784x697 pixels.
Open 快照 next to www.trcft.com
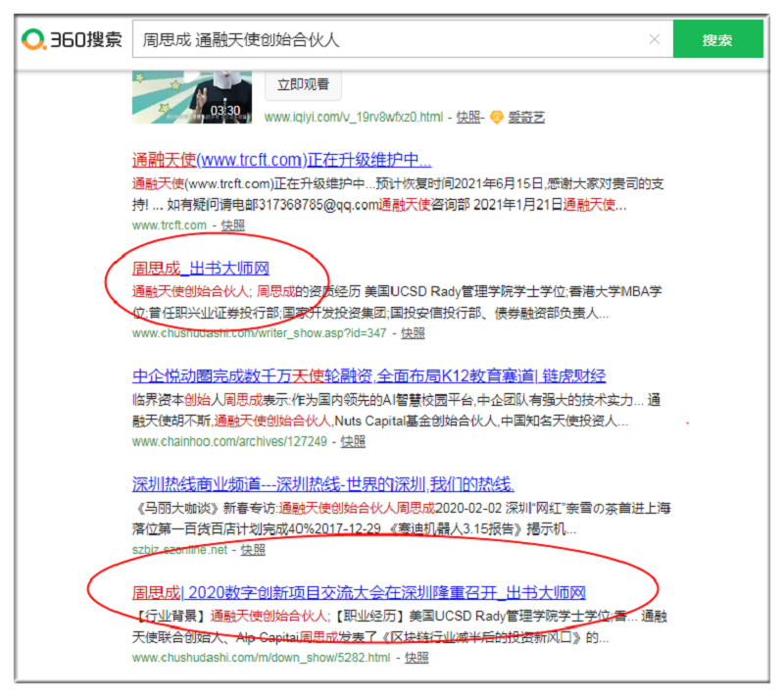click(x=232, y=225)
